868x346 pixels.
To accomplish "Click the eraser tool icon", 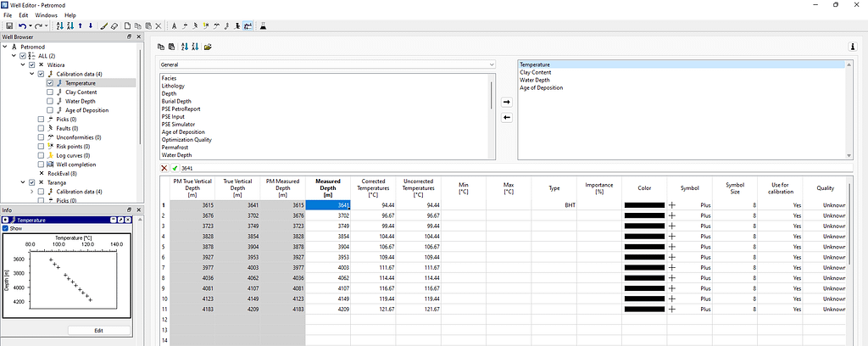I will tap(116, 26).
